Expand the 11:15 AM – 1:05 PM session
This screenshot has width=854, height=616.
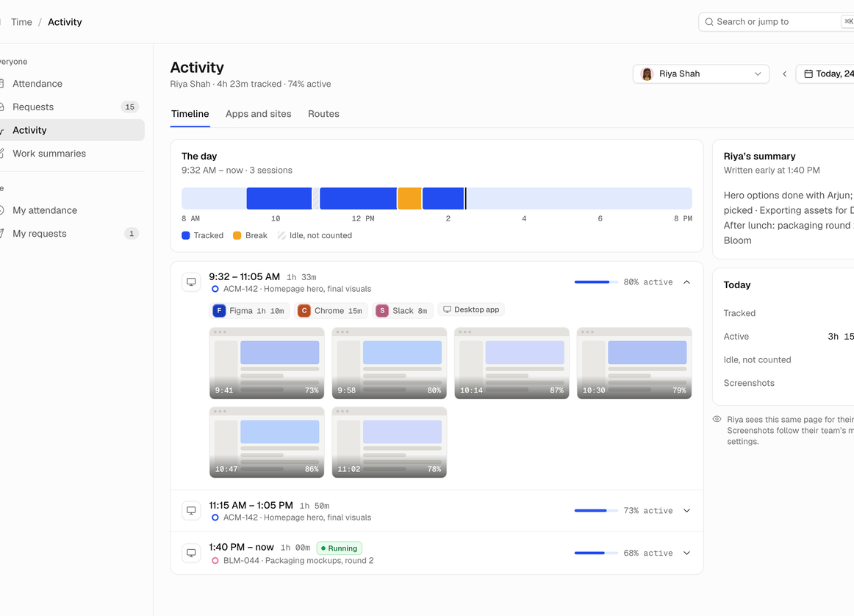point(686,511)
